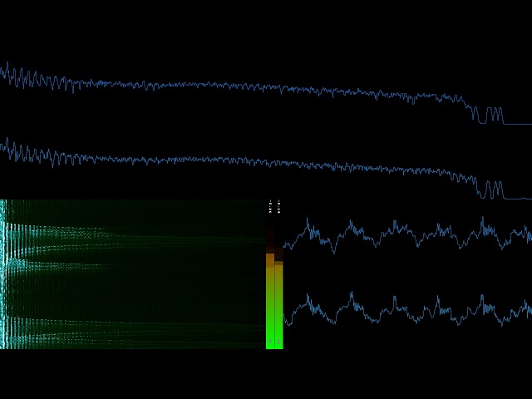Click the flat tail of lower spectrum line
This screenshot has height=399, width=532.
517,199
